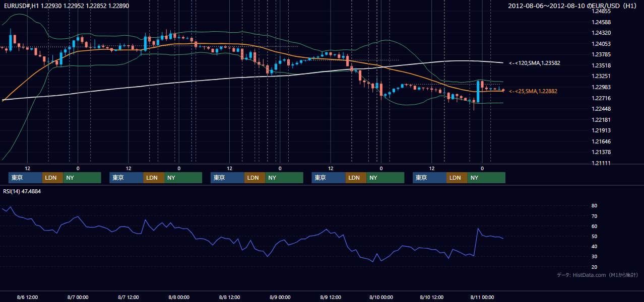Viewport: 644px width, 302px height.
Task: Click price axis value 1.23785
Action: click(x=601, y=54)
